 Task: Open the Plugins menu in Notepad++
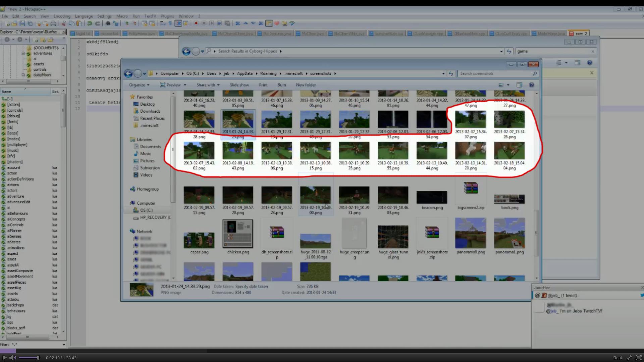(167, 16)
